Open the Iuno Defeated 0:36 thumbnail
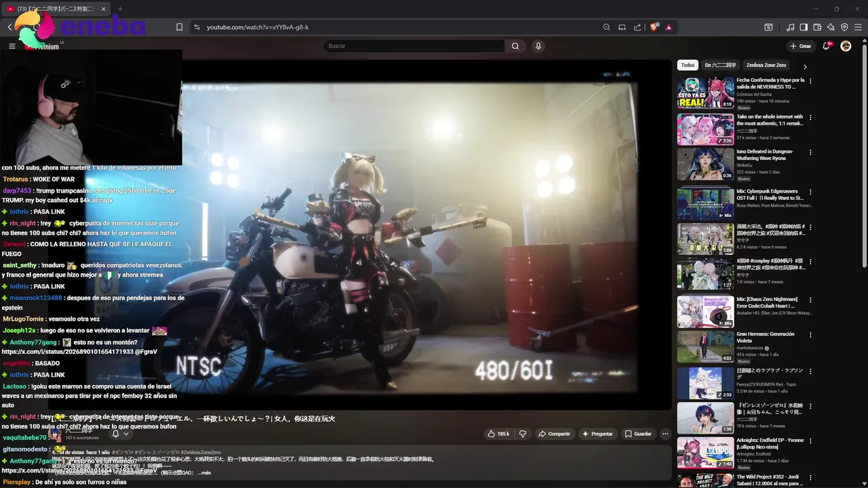The width and height of the screenshot is (868, 488). pyautogui.click(x=705, y=164)
